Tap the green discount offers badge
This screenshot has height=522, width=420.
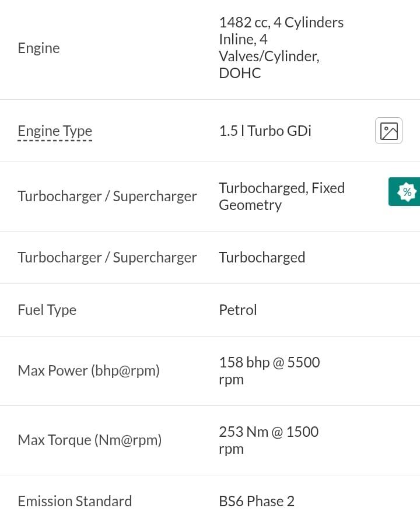pyautogui.click(x=404, y=192)
